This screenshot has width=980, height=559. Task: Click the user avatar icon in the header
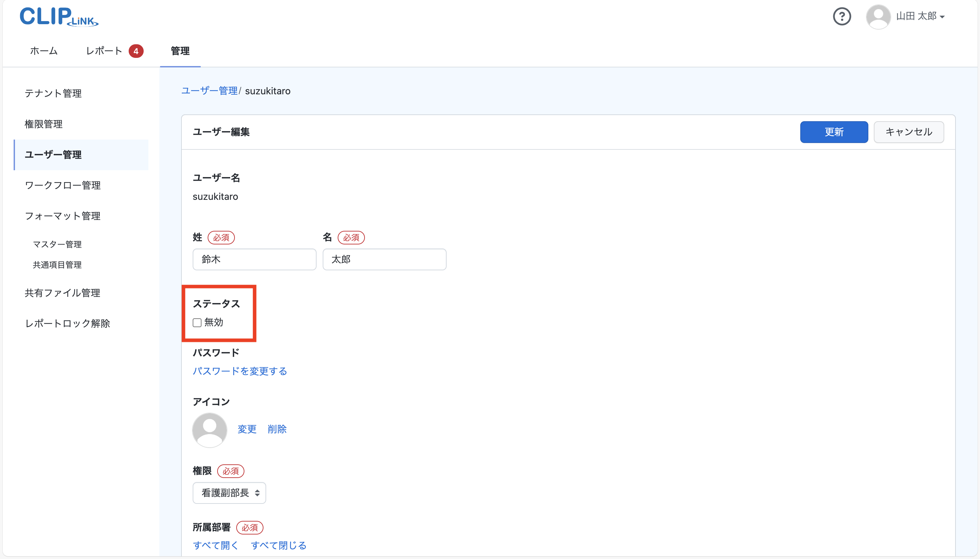tap(878, 16)
